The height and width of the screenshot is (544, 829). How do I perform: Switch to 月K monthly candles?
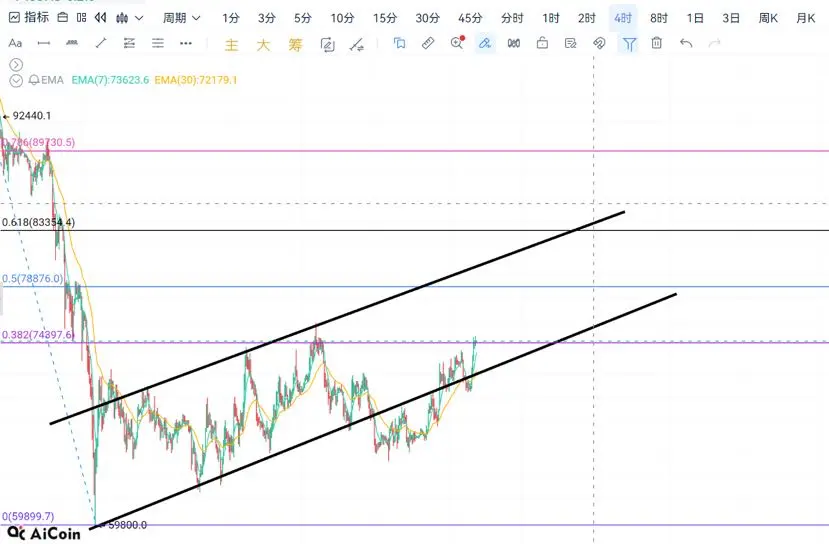[805, 18]
